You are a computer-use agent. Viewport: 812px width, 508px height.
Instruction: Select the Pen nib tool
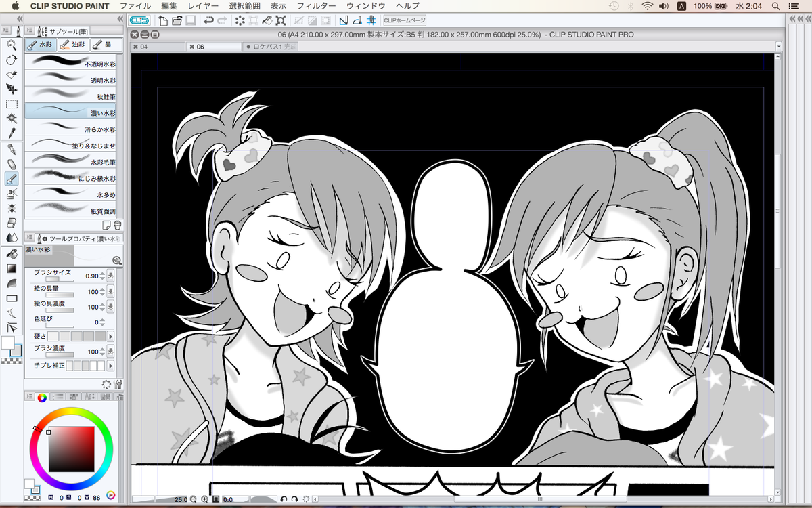click(x=12, y=150)
